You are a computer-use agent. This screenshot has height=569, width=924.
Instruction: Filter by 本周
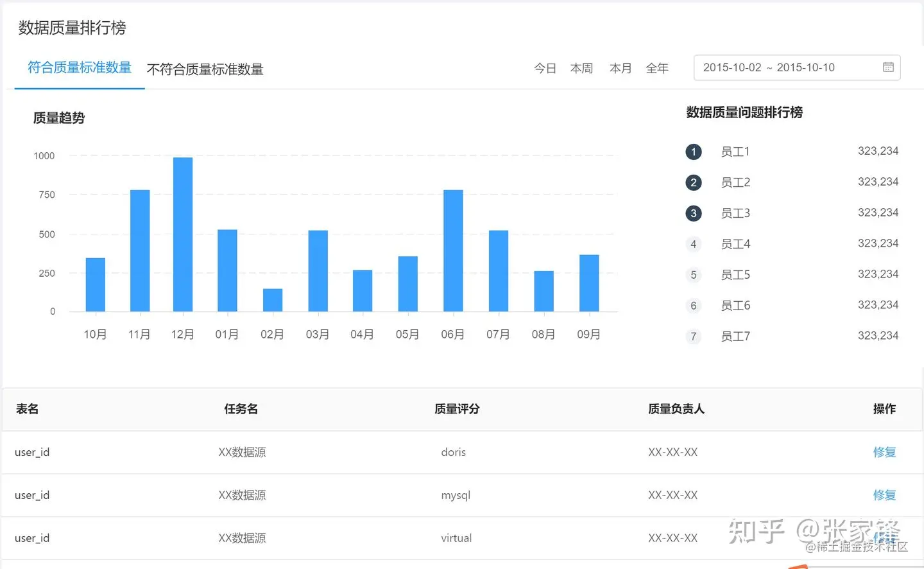tap(581, 68)
